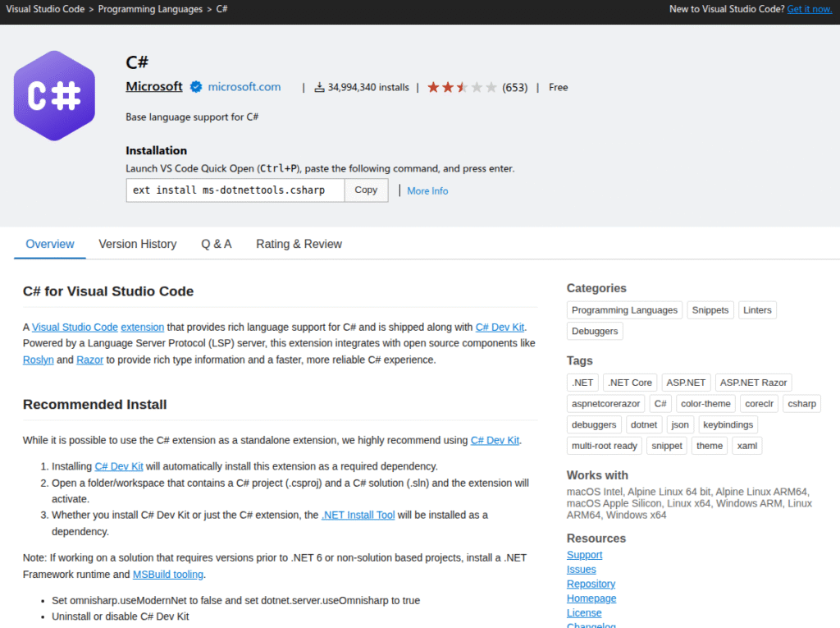Open the MSBuild tooling link
Viewport: 840px width, 628px height.
point(168,575)
